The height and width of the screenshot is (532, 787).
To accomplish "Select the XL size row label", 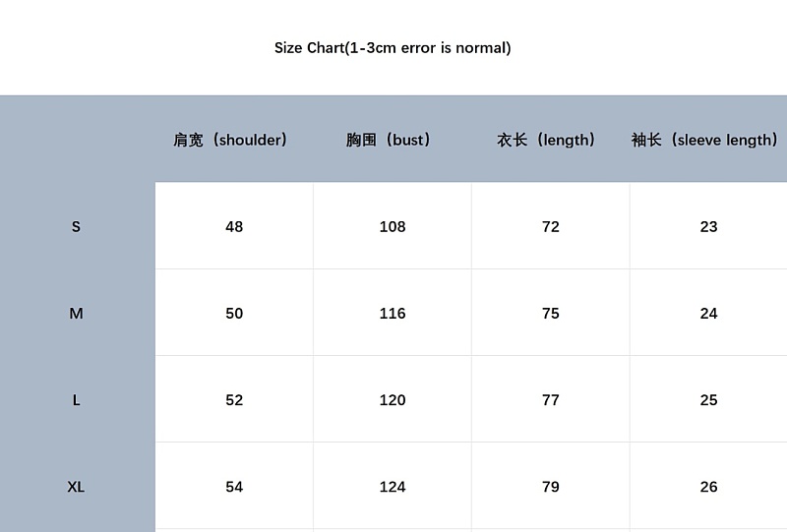I will point(76,487).
